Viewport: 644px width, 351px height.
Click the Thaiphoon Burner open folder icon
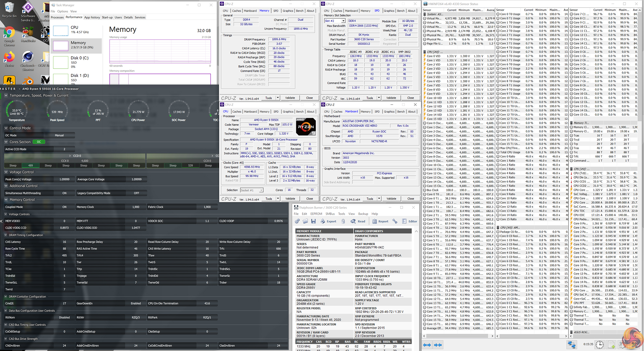[x=305, y=221]
